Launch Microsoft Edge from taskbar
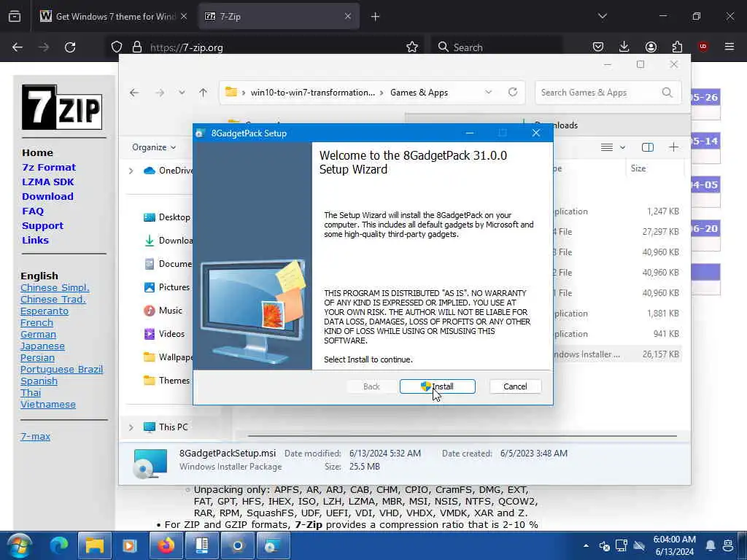Viewport: 747px width, 560px height. (x=58, y=545)
